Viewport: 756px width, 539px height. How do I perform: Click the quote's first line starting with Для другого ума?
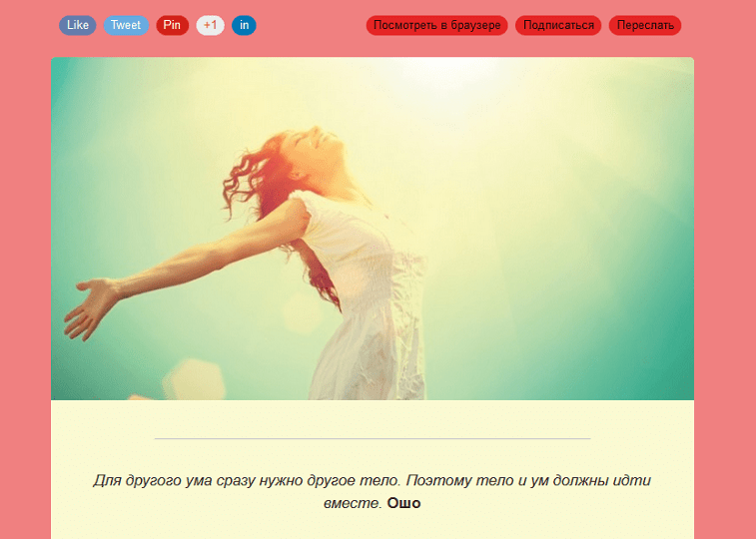point(372,480)
